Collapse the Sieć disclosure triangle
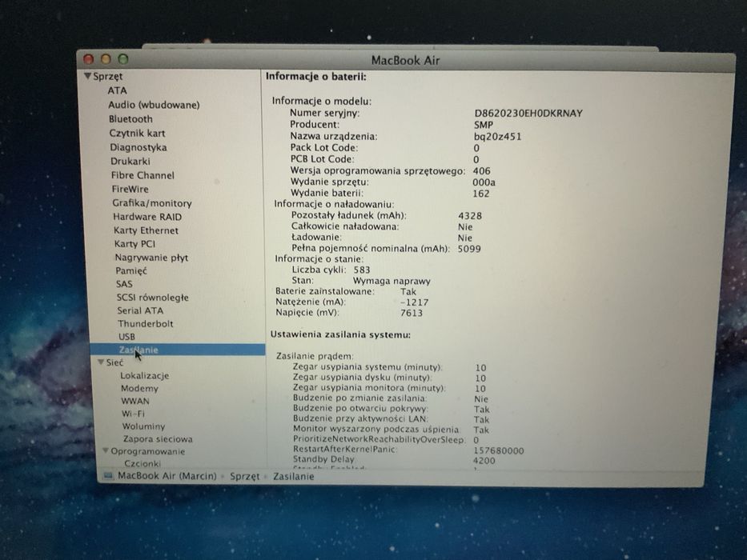The image size is (747, 560). click(101, 362)
